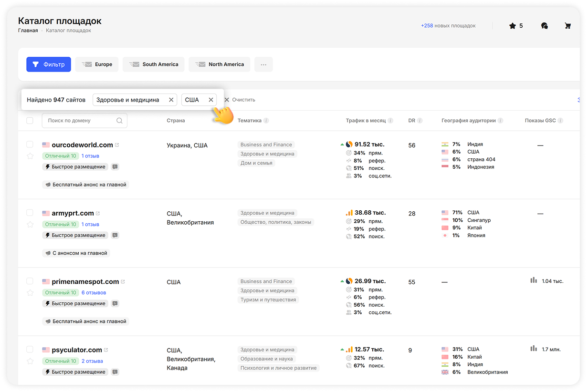The image size is (587, 392).
Task: Star psyculator.com as a favorite
Action: [x=30, y=361]
